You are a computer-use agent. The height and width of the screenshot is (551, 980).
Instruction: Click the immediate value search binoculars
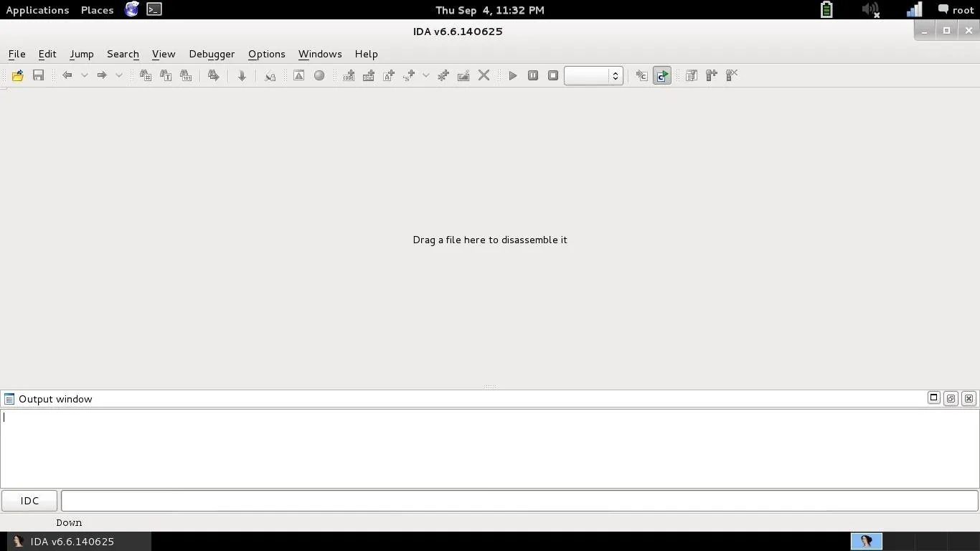click(x=146, y=75)
